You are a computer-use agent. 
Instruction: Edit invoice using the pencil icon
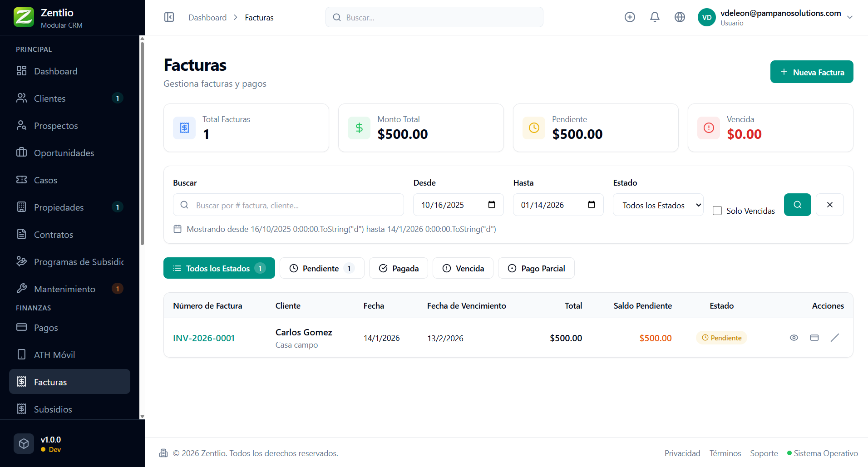(x=835, y=338)
